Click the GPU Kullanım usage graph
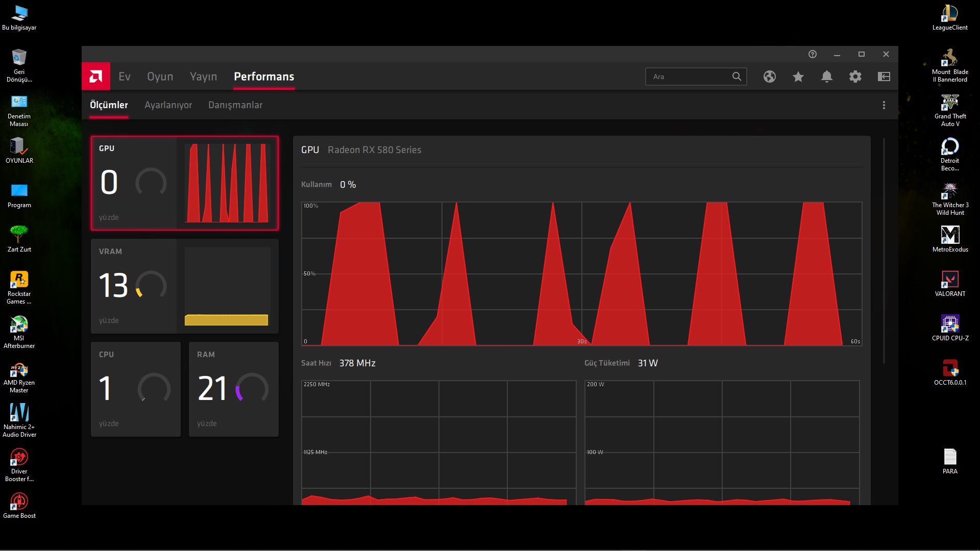Viewport: 980px width, 551px height. pos(581,274)
